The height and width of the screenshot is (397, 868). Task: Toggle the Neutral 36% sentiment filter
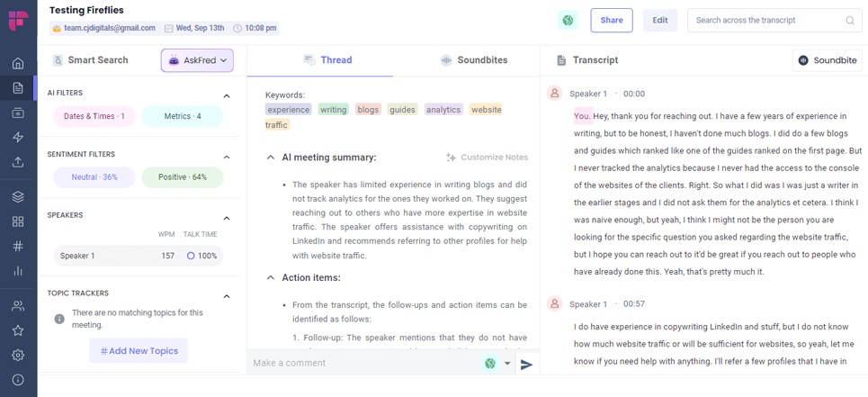94,177
